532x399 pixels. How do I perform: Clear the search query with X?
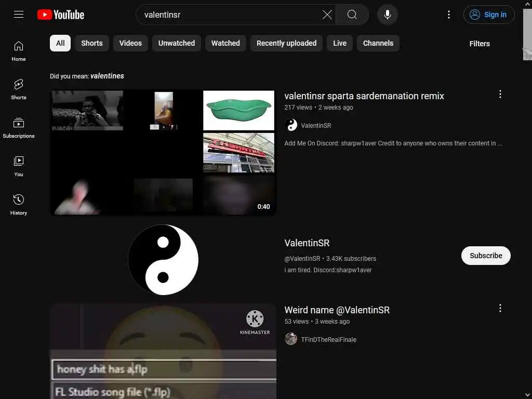click(327, 15)
